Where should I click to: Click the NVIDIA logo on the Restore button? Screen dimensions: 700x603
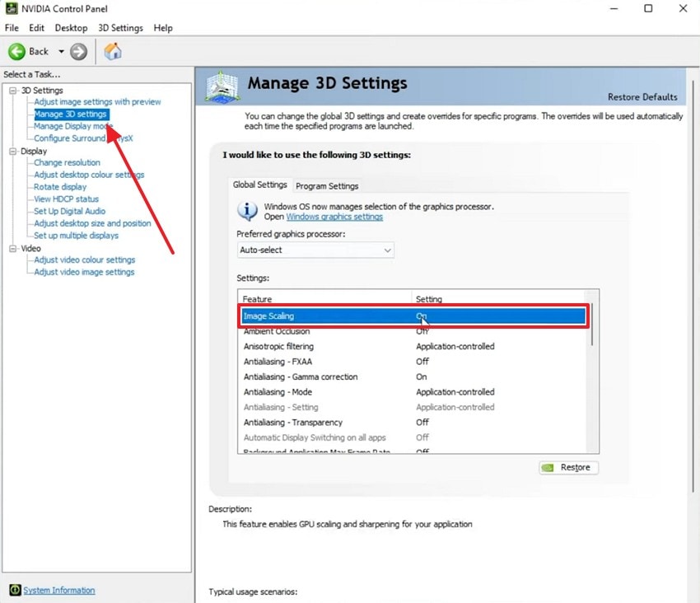click(x=548, y=468)
